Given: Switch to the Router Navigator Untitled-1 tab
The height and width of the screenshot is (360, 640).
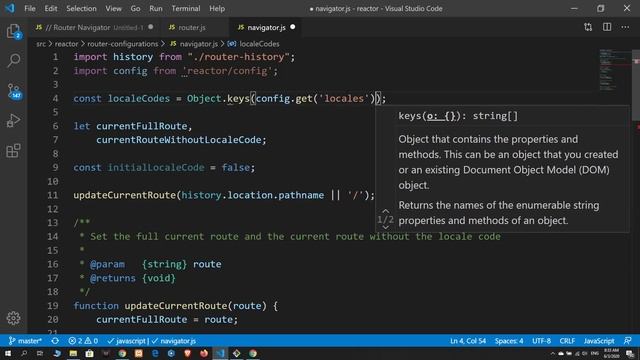Looking at the screenshot, I should click(94, 27).
